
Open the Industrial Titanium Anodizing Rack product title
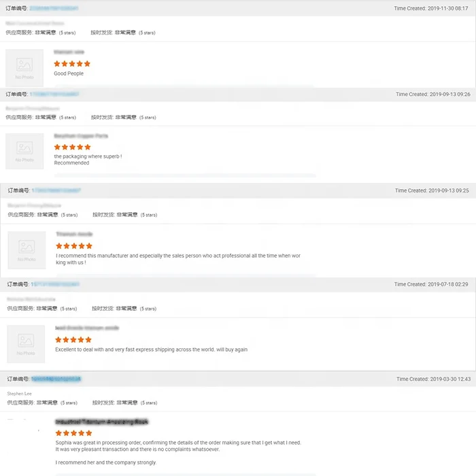pos(101,422)
